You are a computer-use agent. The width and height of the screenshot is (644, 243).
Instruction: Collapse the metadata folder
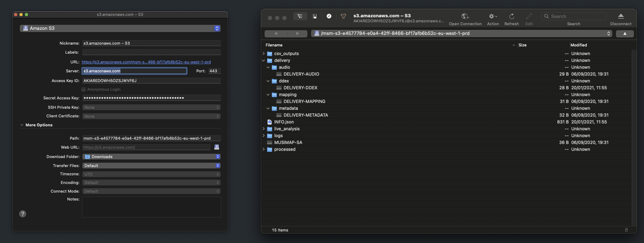click(x=268, y=108)
